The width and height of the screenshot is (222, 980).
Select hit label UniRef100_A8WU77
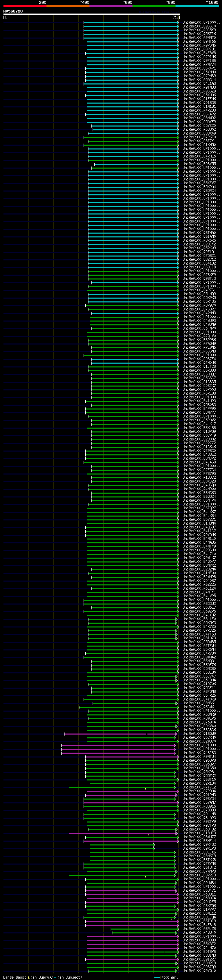199,837
